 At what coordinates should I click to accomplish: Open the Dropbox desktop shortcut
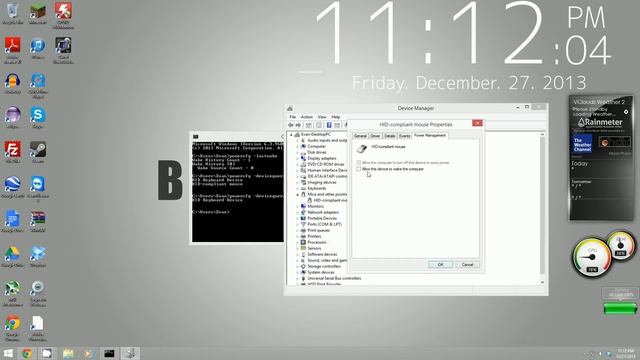(38, 256)
